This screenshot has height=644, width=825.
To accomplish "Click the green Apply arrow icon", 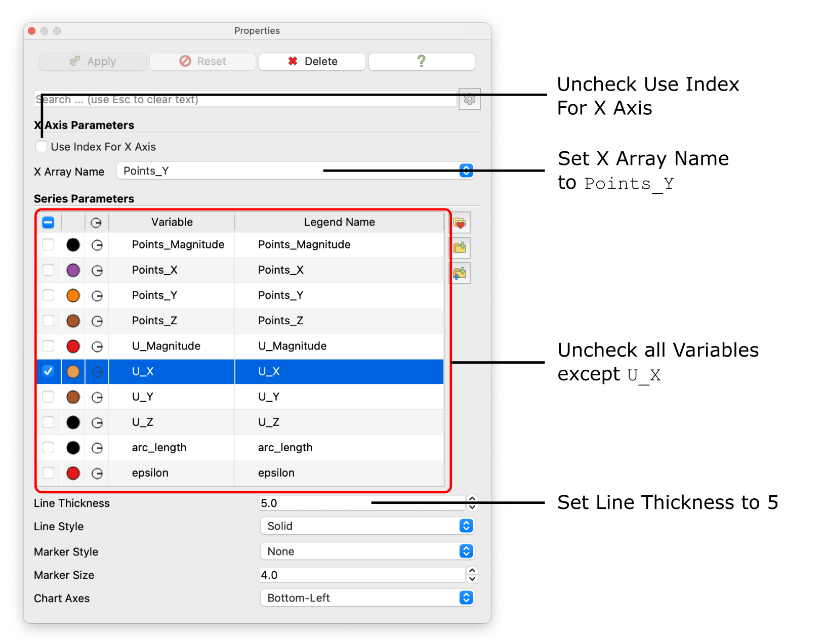I will tap(75, 61).
